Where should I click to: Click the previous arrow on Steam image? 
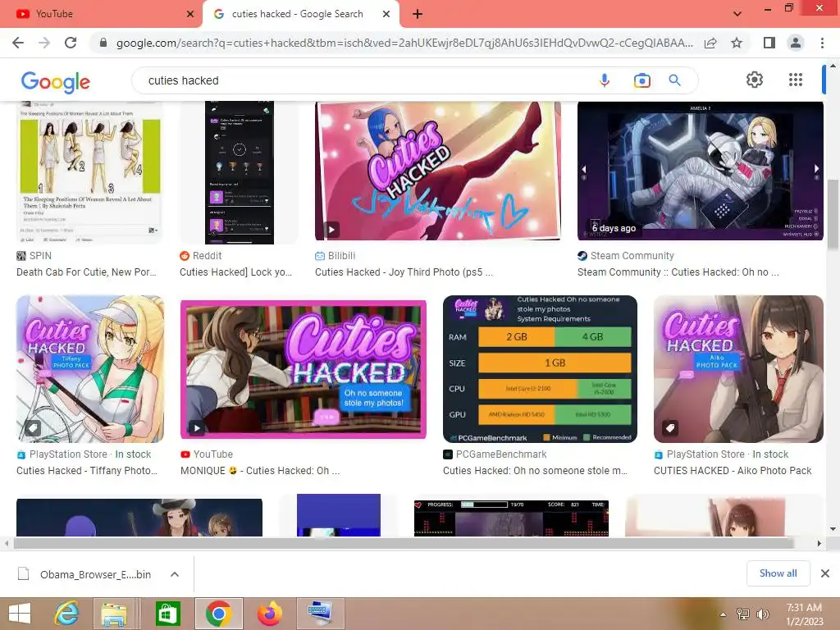pyautogui.click(x=584, y=169)
